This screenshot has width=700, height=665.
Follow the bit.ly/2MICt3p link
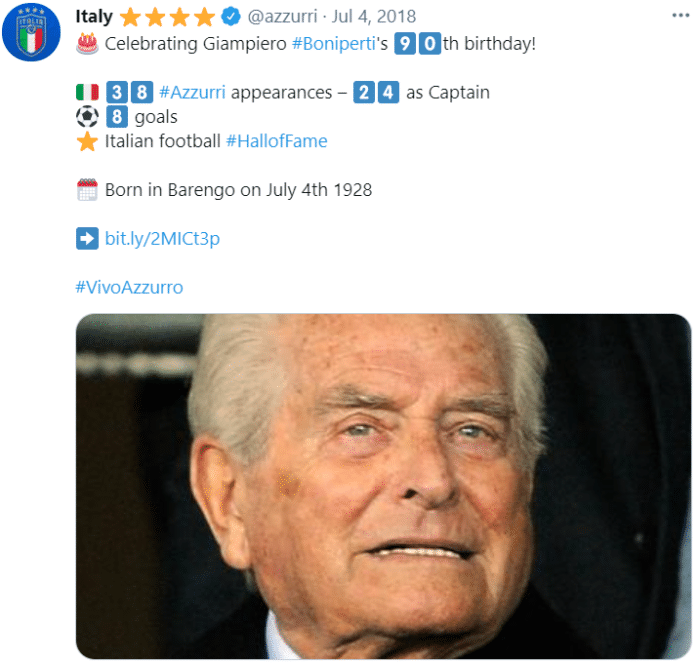[x=162, y=238]
